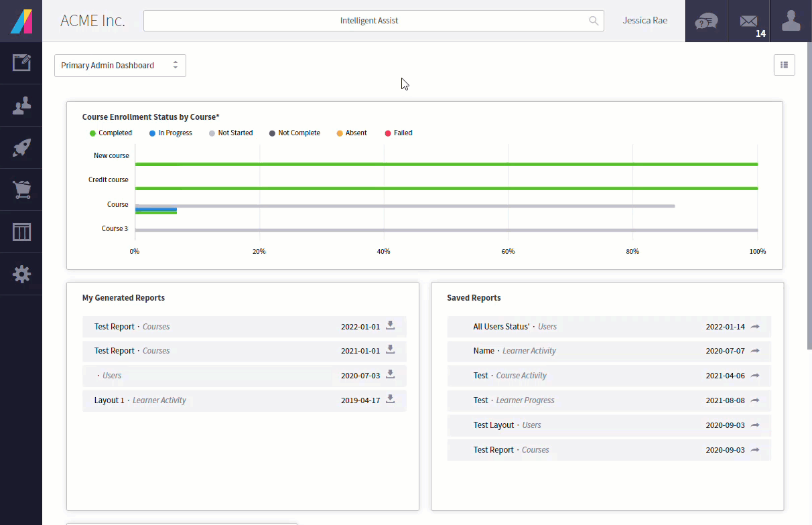Click the Jessica Rae user name

(645, 21)
